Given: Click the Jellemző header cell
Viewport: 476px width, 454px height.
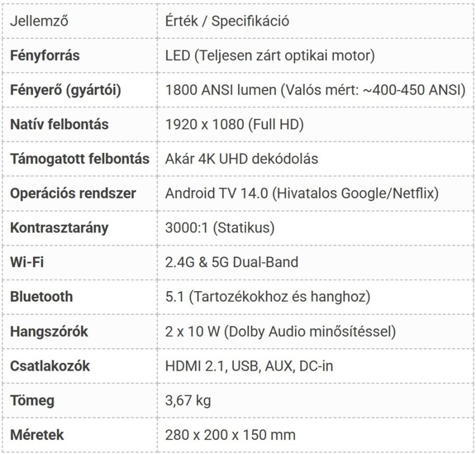Looking at the screenshot, I should pyautogui.click(x=40, y=22).
